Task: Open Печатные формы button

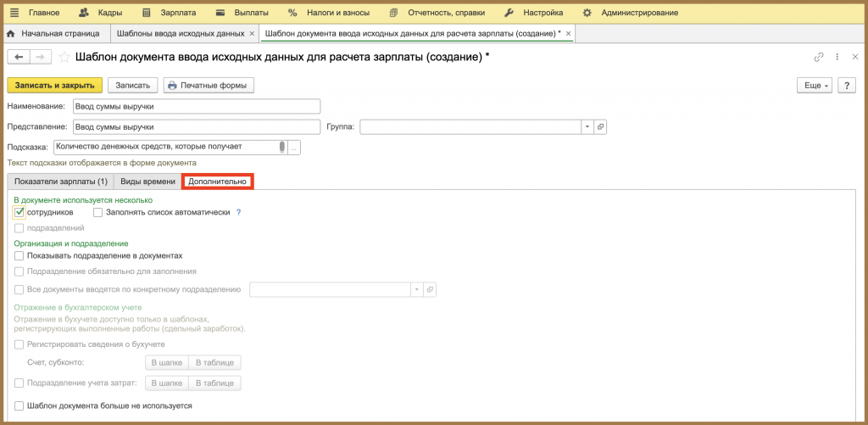Action: [209, 86]
